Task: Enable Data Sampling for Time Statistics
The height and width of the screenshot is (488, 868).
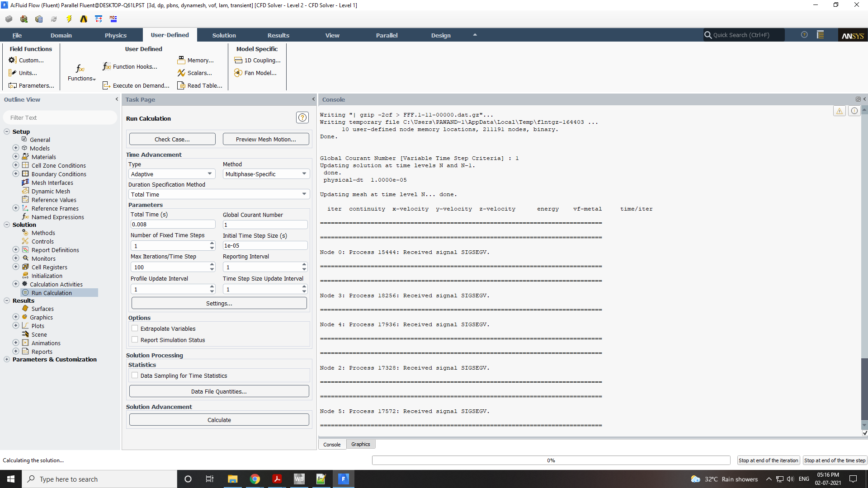Action: tap(135, 375)
